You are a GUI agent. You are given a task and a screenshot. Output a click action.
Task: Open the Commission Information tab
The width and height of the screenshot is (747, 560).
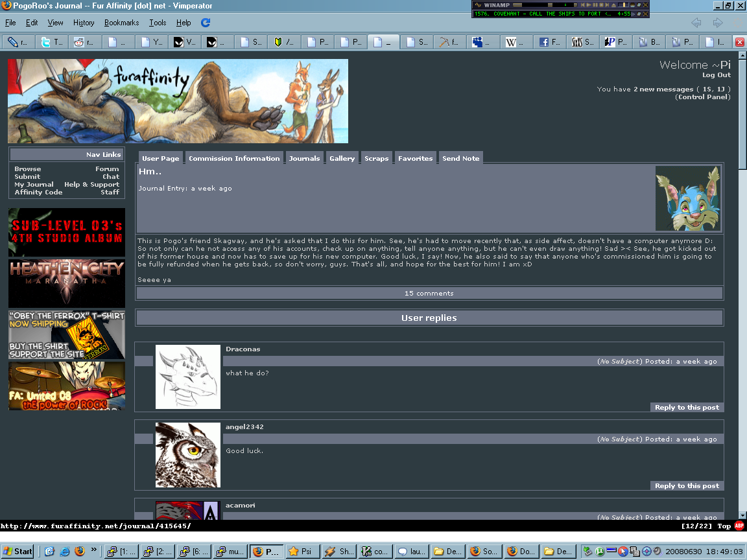(x=234, y=158)
